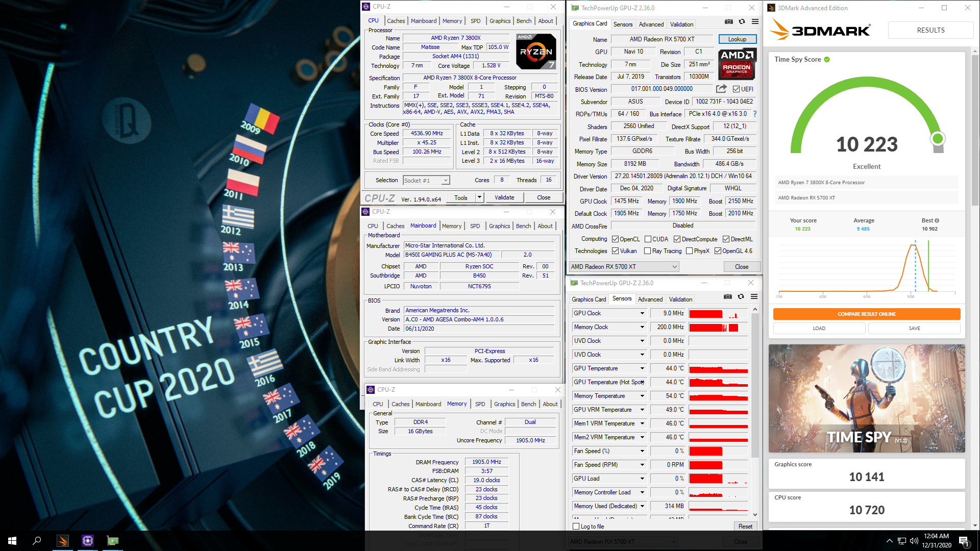Screen dimensions: 980x551
Task: Toggle the DirectML checkbox
Action: (x=726, y=239)
